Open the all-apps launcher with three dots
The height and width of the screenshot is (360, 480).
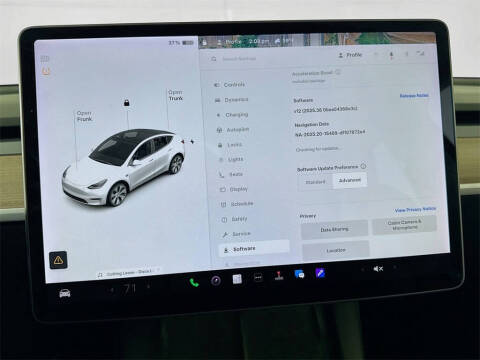258,277
